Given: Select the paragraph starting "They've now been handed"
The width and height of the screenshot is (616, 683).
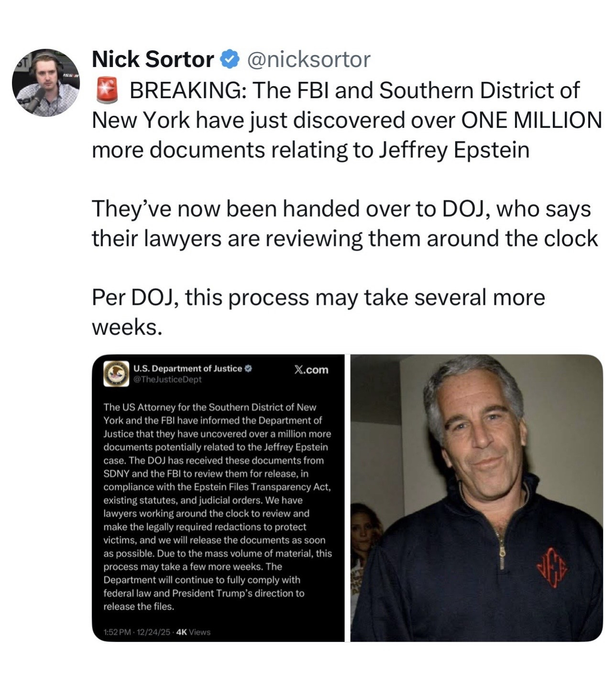Looking at the screenshot, I should pos(345,224).
